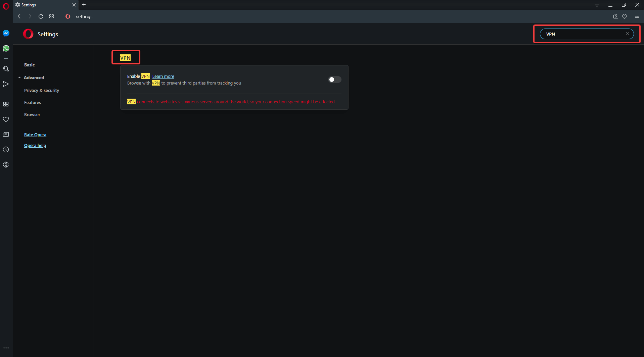The width and height of the screenshot is (644, 357).
Task: Collapse the Advanced settings section
Action: [19, 77]
